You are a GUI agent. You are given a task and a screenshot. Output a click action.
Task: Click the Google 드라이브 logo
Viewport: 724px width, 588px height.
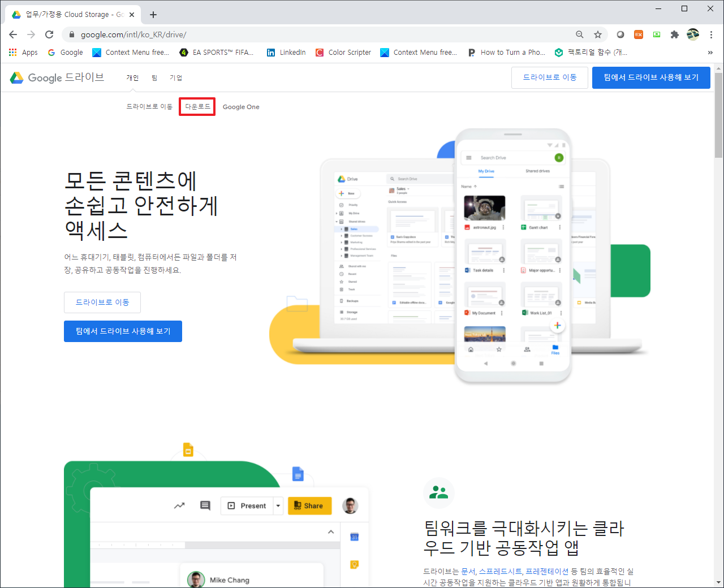point(57,77)
